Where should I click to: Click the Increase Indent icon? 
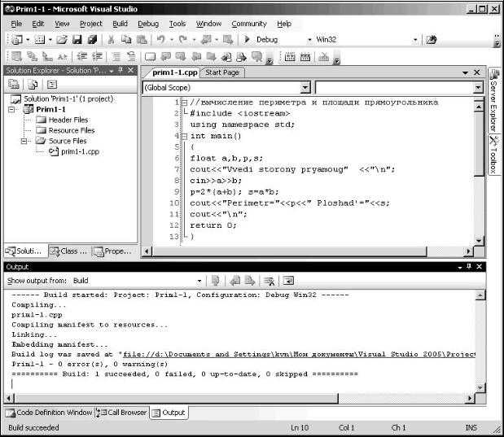coord(97,56)
